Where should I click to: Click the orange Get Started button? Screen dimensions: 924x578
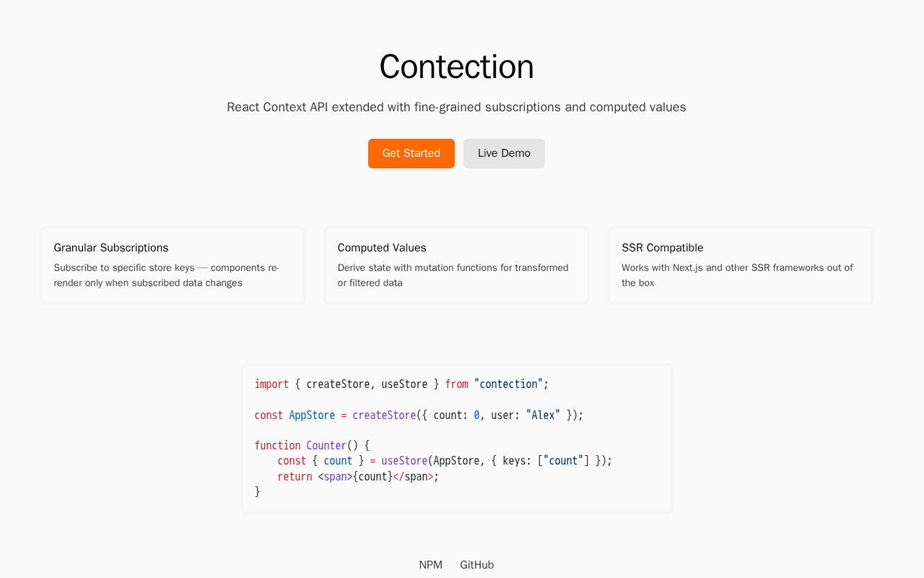click(x=411, y=153)
